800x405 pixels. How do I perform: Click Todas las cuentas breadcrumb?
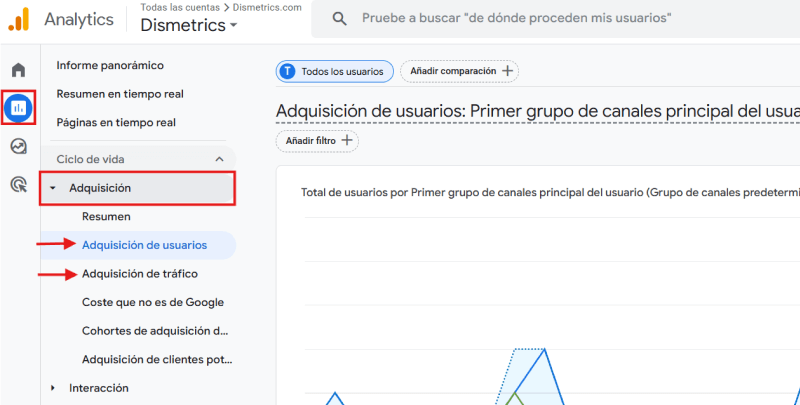180,8
